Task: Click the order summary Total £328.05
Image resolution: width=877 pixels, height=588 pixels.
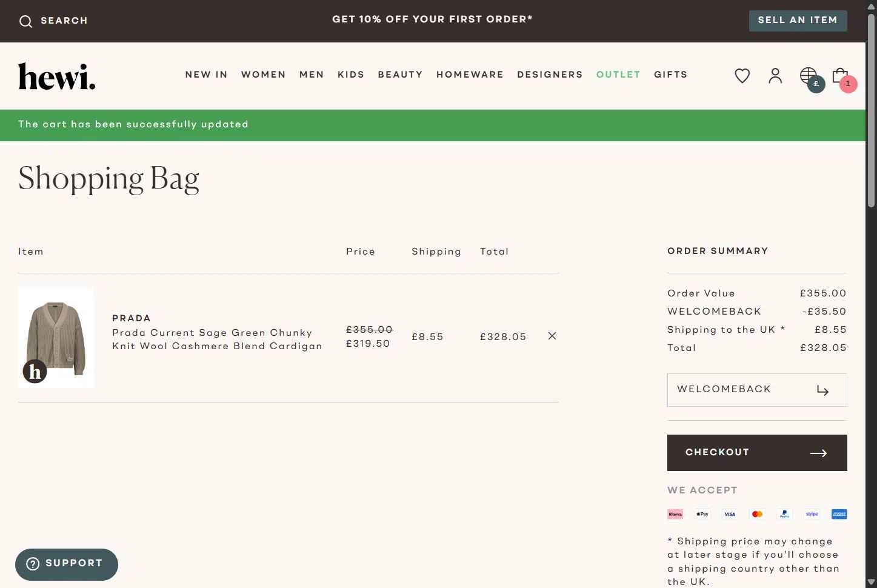Action: 823,348
